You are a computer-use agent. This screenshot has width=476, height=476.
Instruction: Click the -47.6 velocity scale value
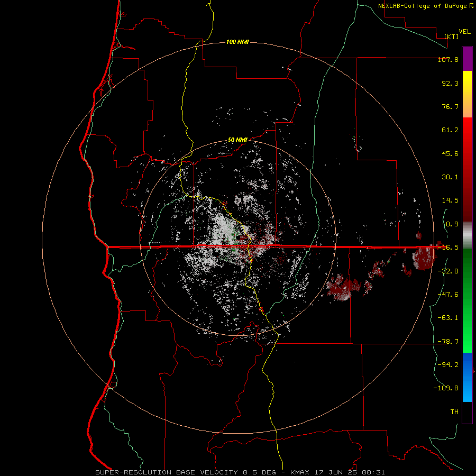[x=448, y=295]
